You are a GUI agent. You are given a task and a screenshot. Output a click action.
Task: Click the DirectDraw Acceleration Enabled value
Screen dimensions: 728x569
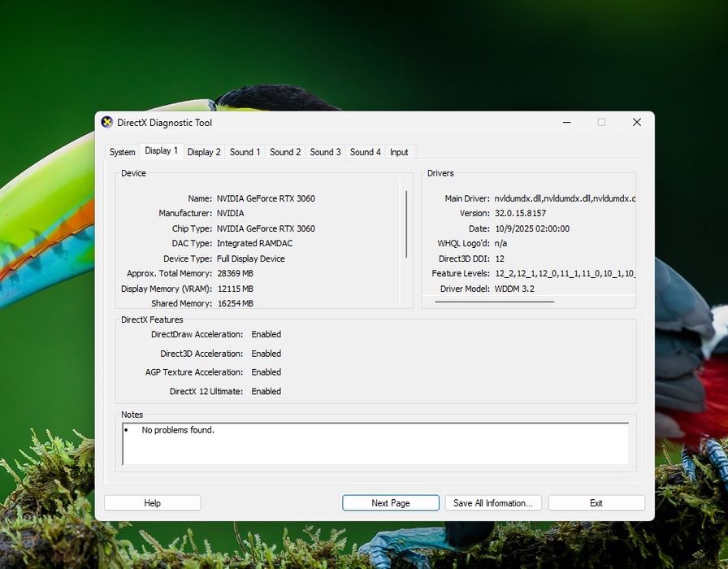point(266,334)
